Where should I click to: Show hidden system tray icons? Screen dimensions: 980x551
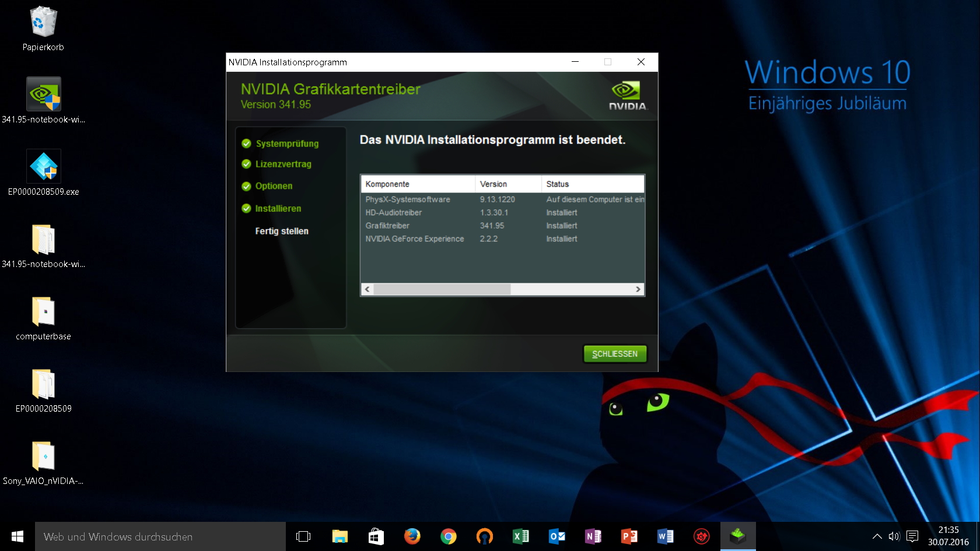[877, 536]
